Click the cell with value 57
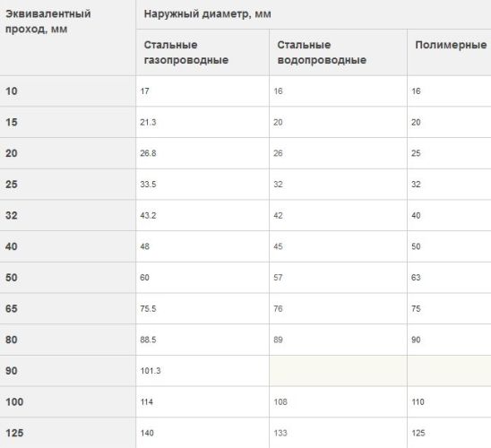This screenshot has width=491, height=448. 338,278
